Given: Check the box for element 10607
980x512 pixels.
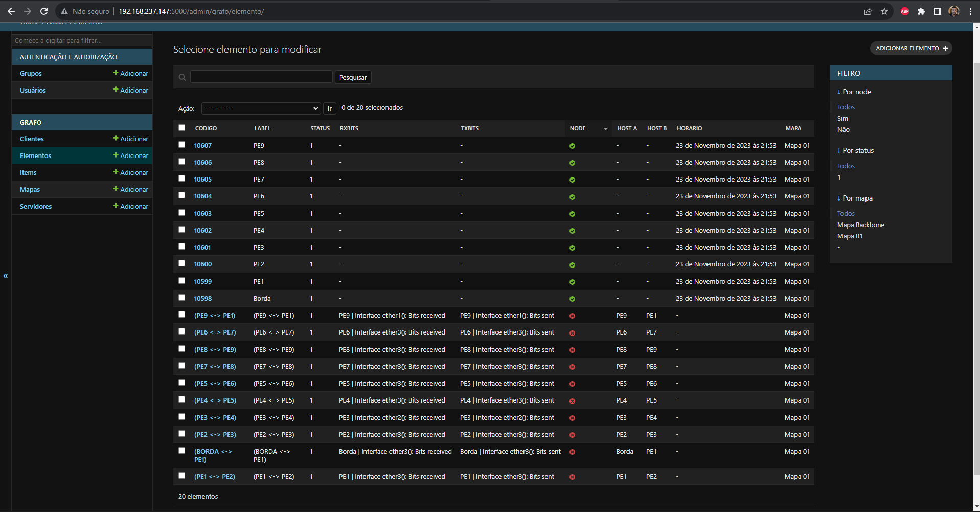Looking at the screenshot, I should tap(181, 145).
